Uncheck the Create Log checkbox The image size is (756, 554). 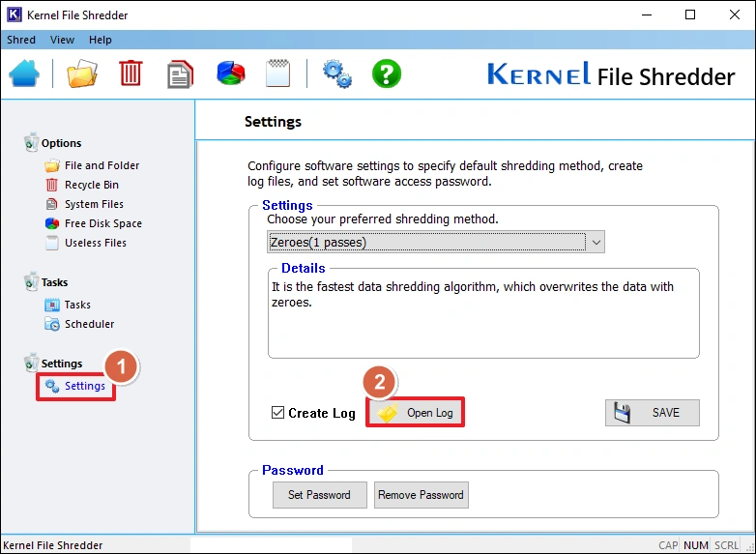coord(278,414)
